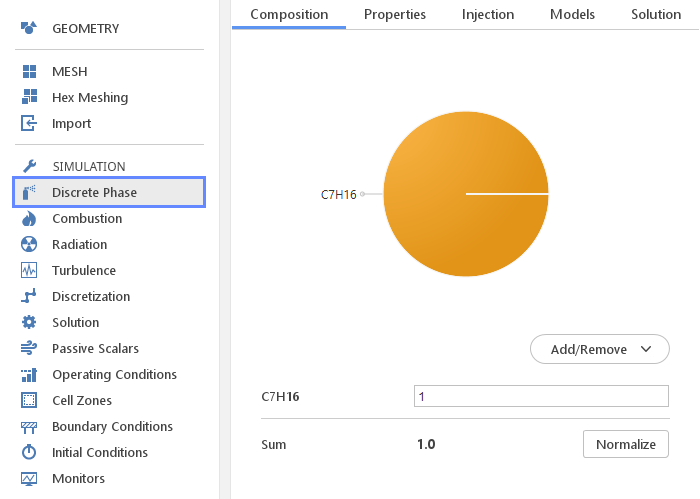Switch to the Models tab

click(572, 14)
